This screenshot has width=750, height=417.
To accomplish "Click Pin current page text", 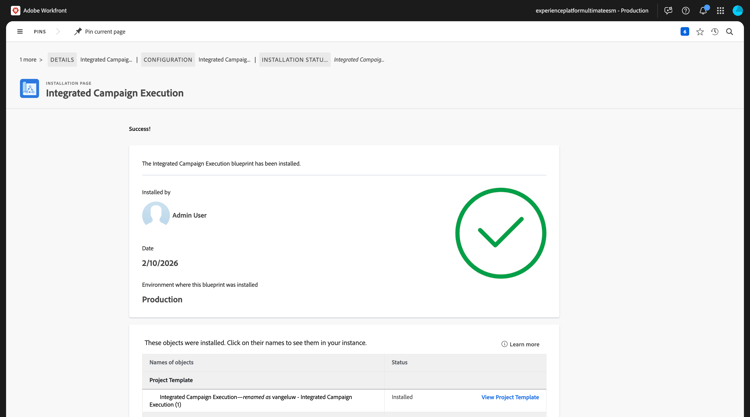I will click(x=105, y=32).
